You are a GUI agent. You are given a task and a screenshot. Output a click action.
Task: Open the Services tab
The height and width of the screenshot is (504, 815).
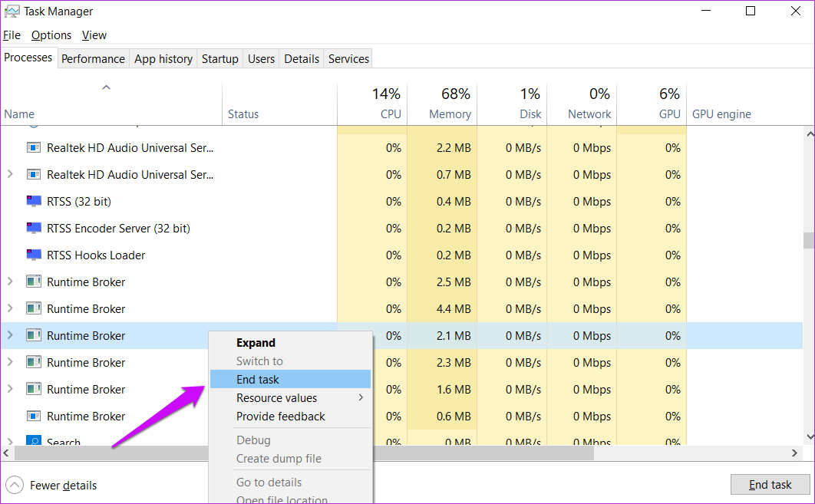tap(347, 58)
